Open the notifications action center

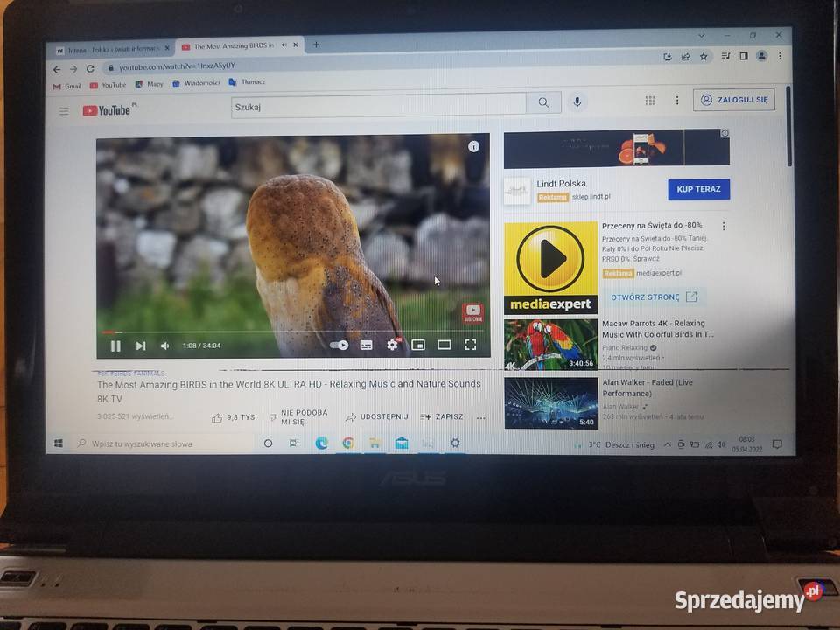(x=777, y=444)
